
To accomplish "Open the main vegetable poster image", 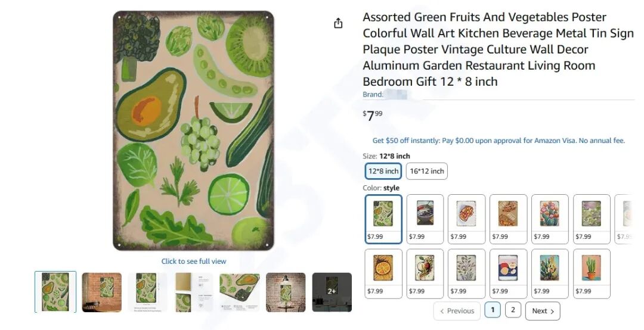I will [193, 131].
